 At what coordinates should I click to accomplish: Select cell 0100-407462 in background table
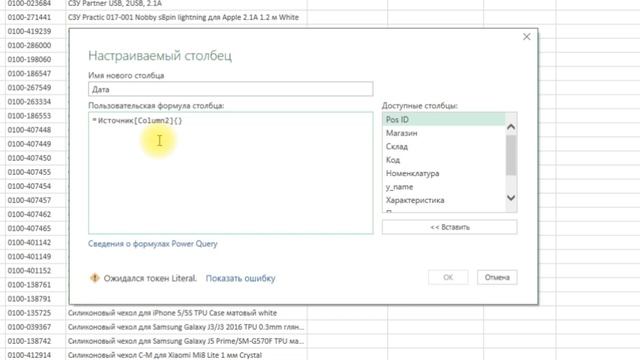35,214
